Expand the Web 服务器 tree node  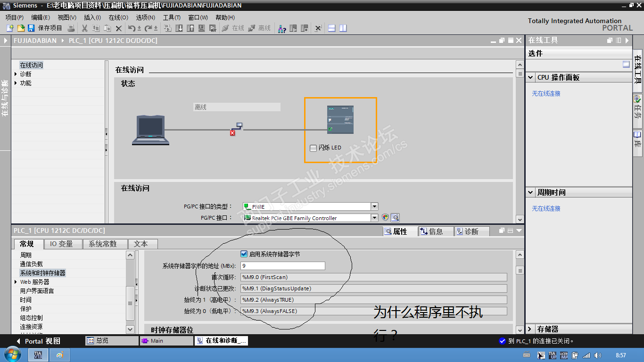point(16,282)
